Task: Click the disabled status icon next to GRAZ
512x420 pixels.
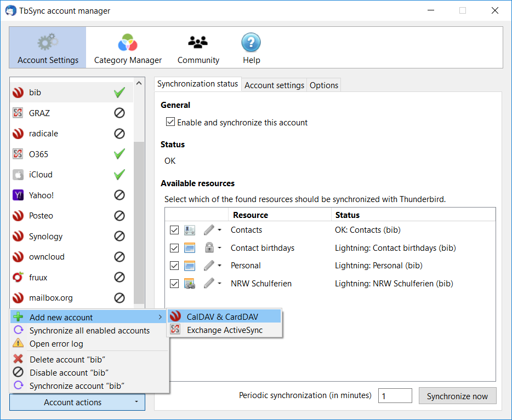Action: pos(120,113)
